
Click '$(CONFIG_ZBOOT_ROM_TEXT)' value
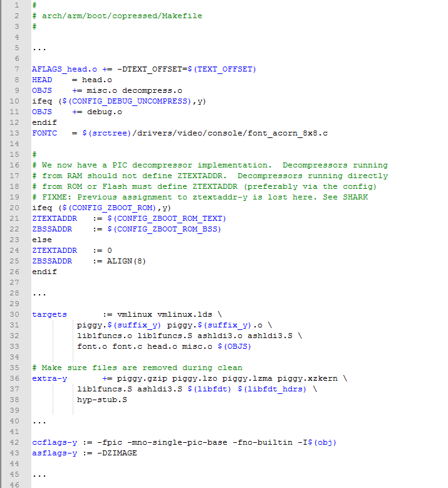coord(167,218)
